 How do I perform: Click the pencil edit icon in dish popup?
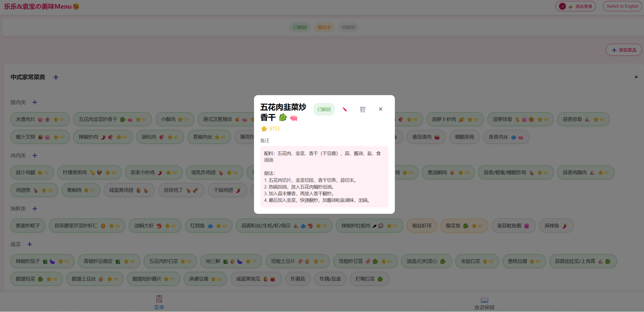(345, 109)
